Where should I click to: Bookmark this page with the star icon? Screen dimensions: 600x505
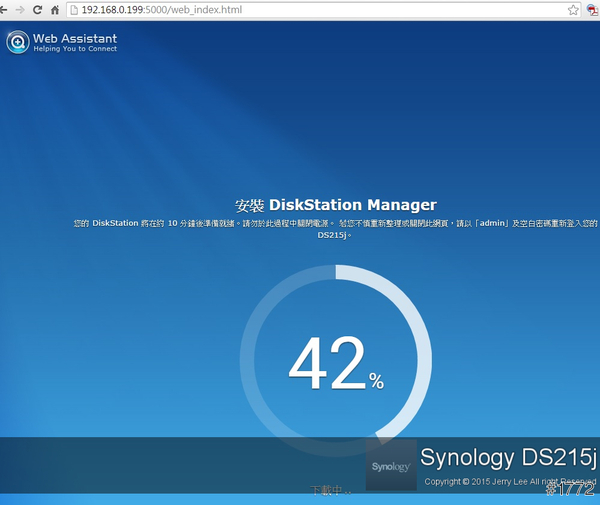pyautogui.click(x=573, y=10)
